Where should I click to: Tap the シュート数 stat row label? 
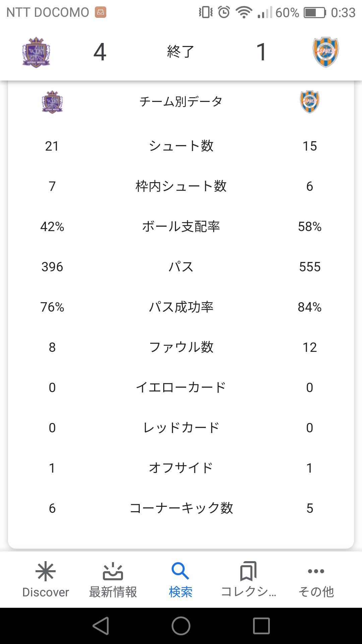tap(181, 146)
